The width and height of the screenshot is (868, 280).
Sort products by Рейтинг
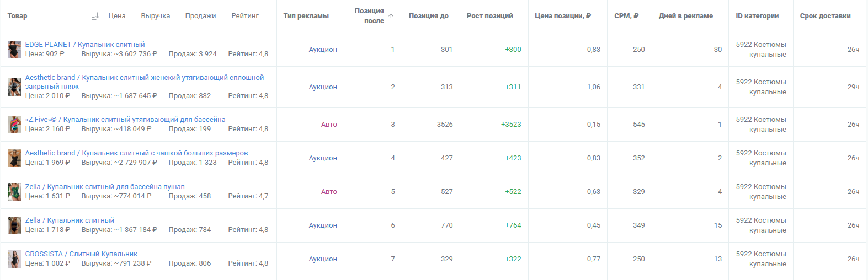(x=245, y=16)
